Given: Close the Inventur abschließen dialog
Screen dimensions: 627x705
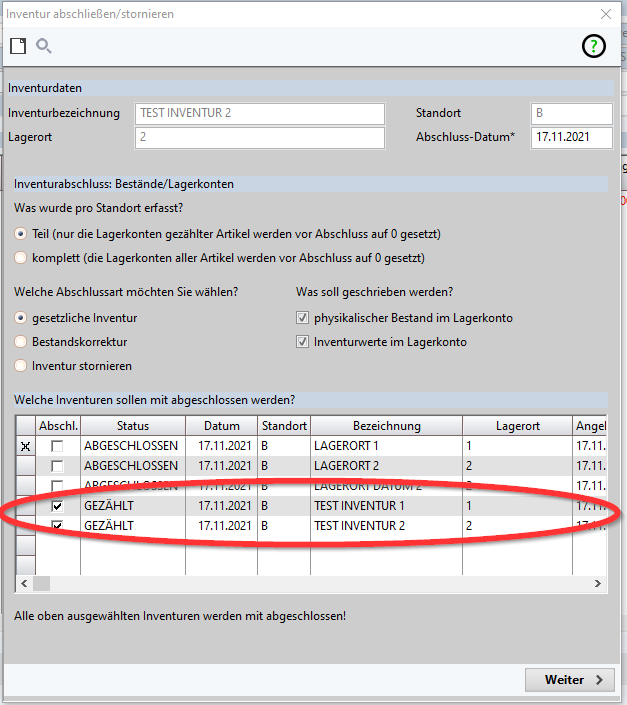Looking at the screenshot, I should 605,14.
